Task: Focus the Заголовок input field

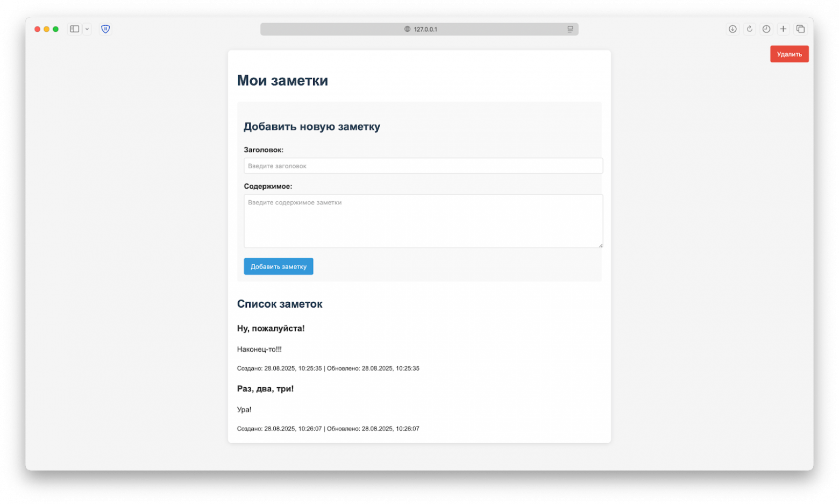Action: [423, 166]
